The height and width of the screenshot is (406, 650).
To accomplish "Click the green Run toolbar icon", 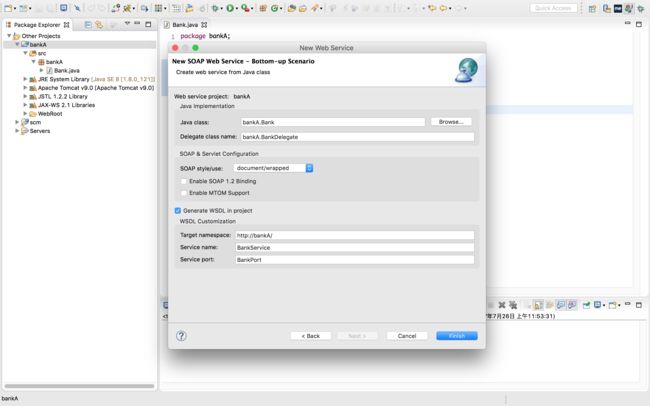I will click(230, 8).
